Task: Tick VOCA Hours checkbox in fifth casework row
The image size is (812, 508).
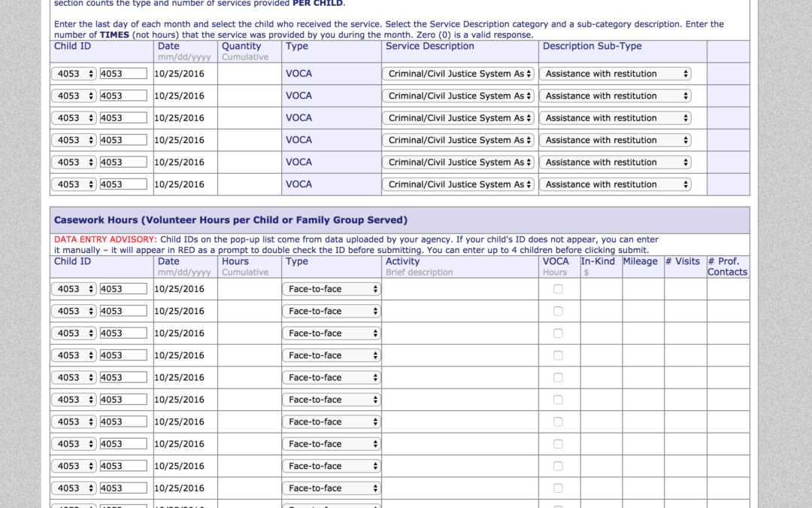Action: click(558, 378)
